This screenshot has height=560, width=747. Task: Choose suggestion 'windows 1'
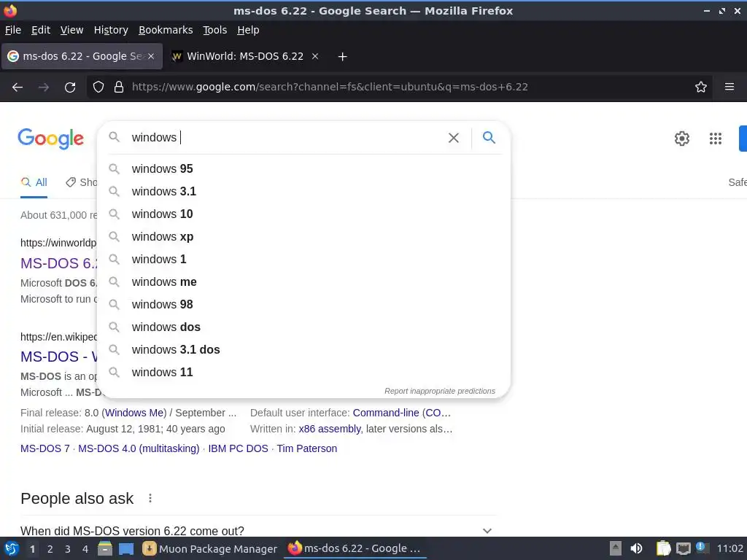tap(305, 259)
